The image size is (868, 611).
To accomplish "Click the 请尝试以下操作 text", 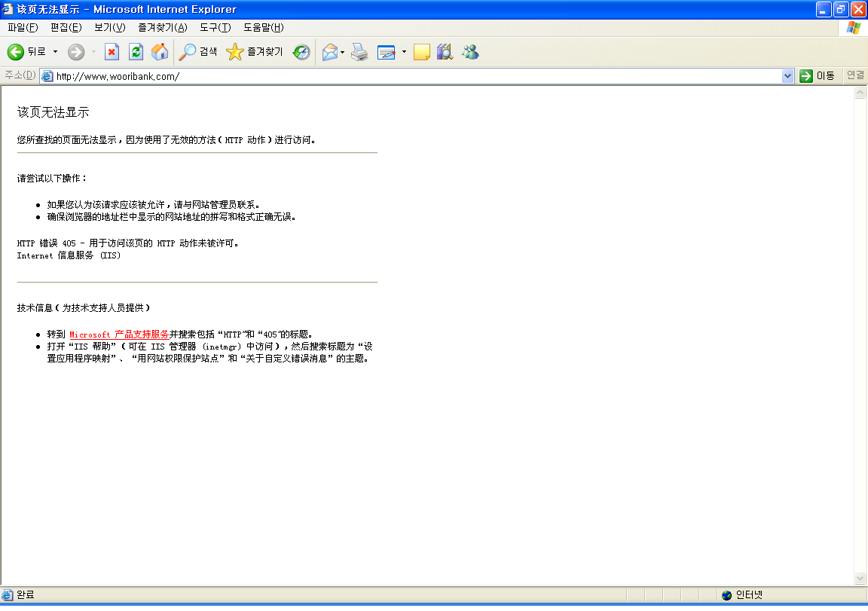I will (51, 179).
